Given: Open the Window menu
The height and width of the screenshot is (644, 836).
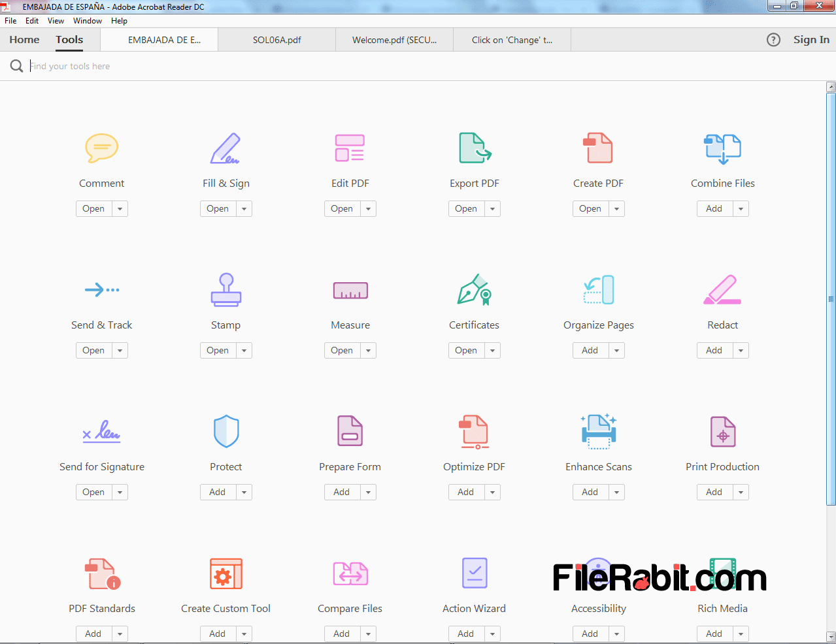Looking at the screenshot, I should [88, 21].
